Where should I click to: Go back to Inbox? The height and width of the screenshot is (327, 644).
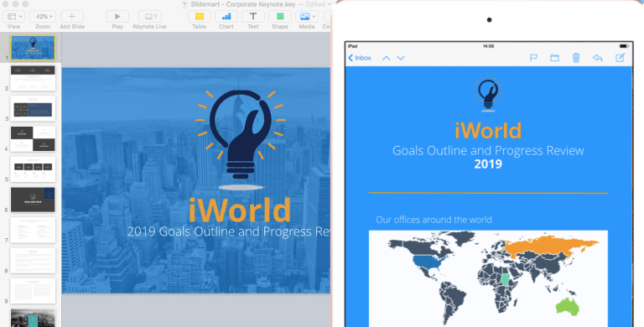tap(360, 58)
